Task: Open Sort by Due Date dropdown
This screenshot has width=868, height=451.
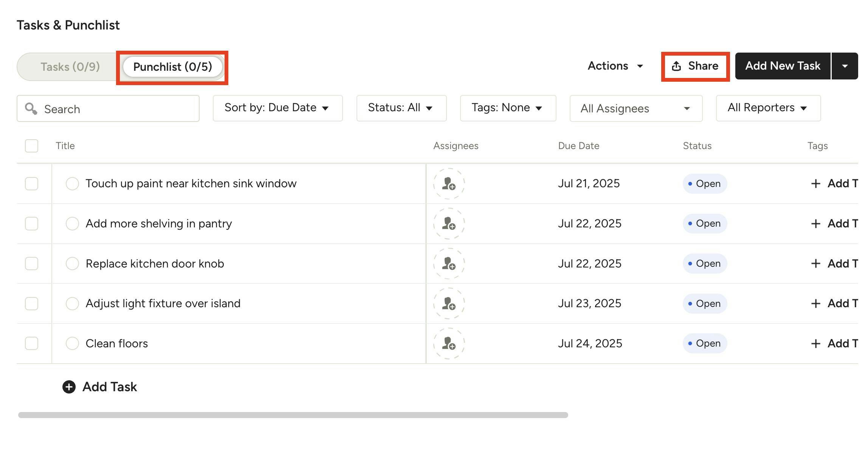Action: coord(277,108)
